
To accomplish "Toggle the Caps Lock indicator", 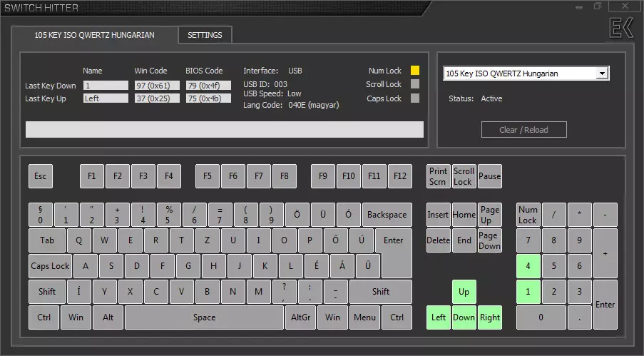I will (x=415, y=98).
